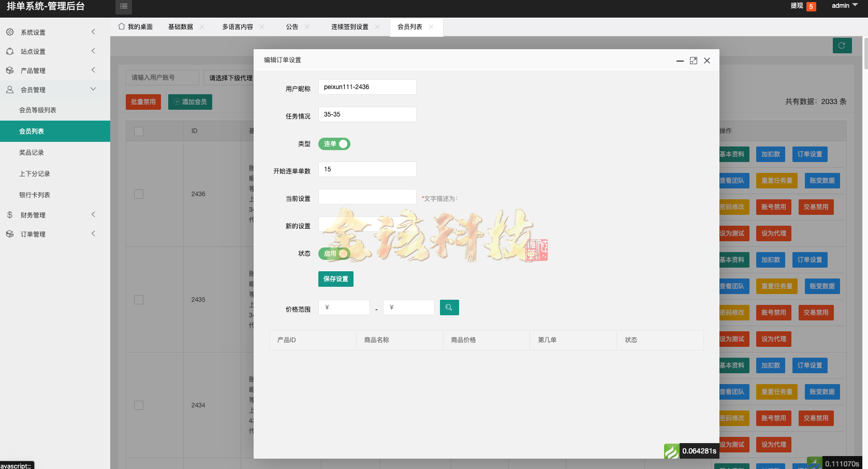Click the magnifier search icon next to 价格范围
The width and height of the screenshot is (868, 469).
[449, 307]
